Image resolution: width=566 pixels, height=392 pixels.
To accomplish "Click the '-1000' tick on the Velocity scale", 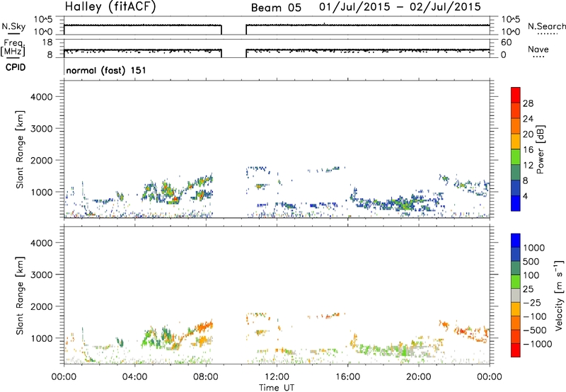I will tap(538, 344).
